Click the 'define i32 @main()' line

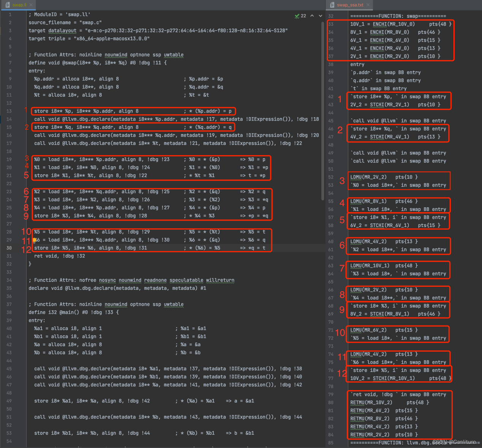[73, 312]
